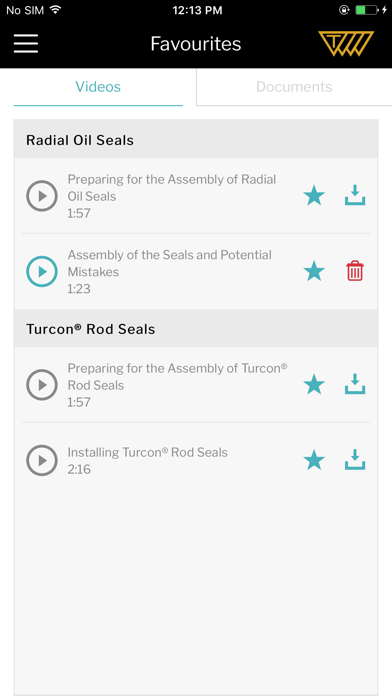
Task: Unstar Preparing for Assembly of Turcon Rod Seals
Action: tap(314, 385)
